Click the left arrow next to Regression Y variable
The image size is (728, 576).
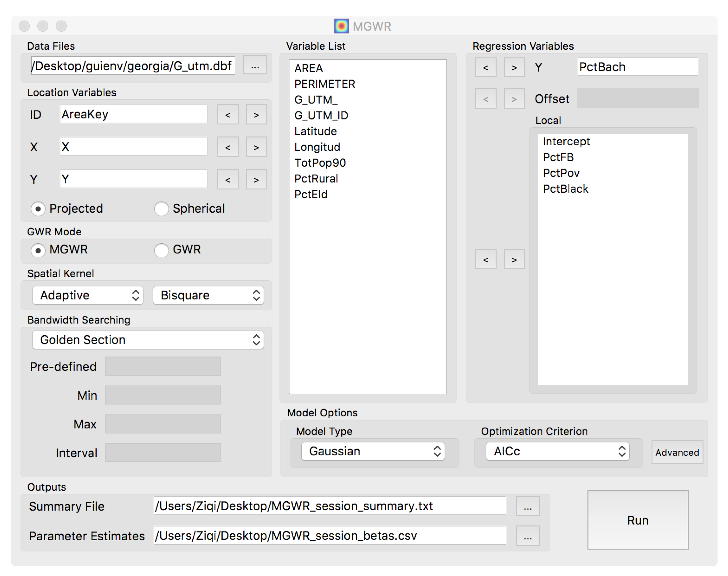click(485, 68)
